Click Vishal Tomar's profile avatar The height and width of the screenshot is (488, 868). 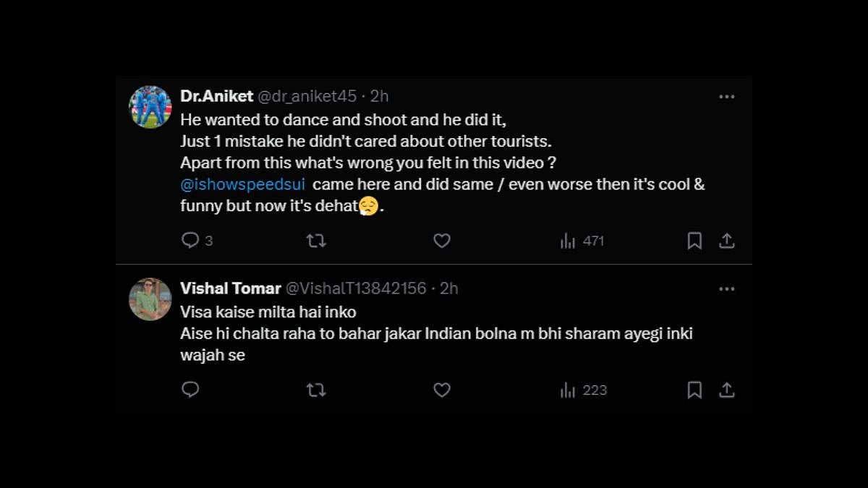pyautogui.click(x=150, y=299)
